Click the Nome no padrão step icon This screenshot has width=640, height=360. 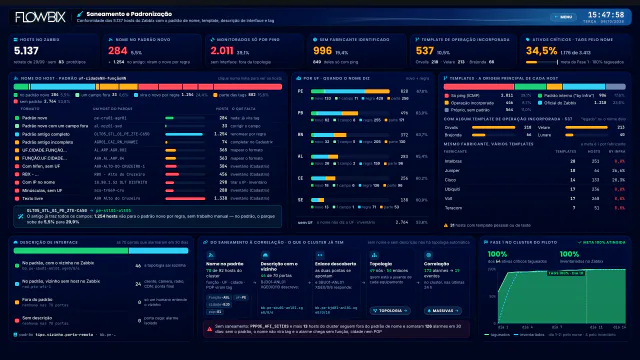(x=211, y=255)
